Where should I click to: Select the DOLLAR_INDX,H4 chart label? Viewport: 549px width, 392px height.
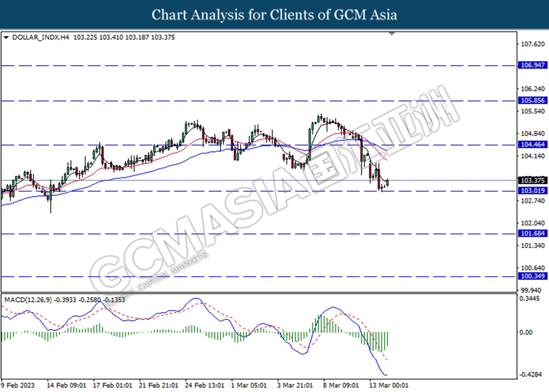[x=41, y=37]
